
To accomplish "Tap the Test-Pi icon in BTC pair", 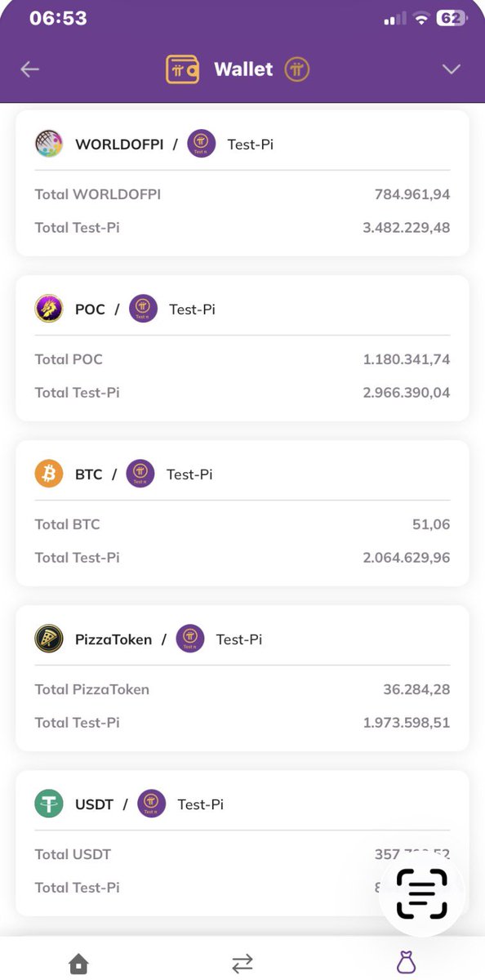I will 140,474.
